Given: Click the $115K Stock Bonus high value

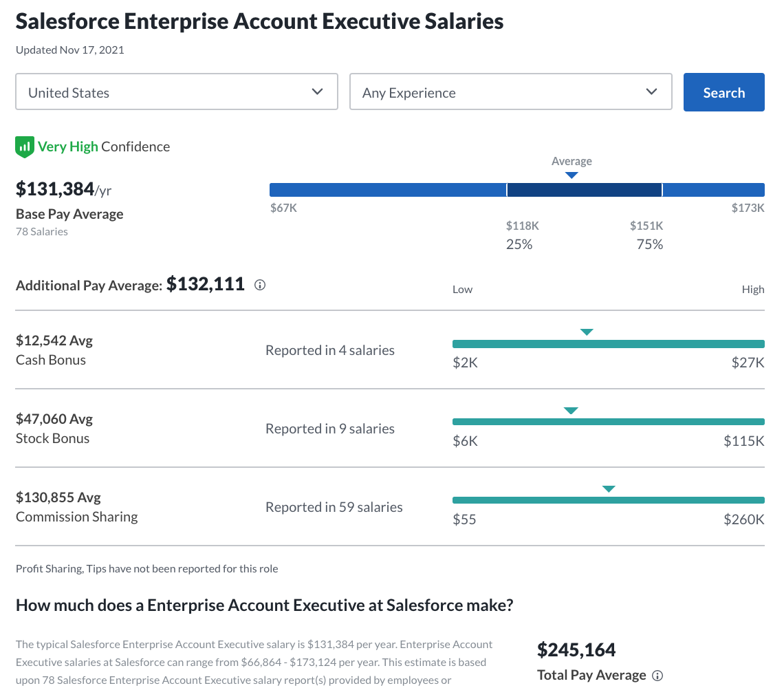Looking at the screenshot, I should tap(744, 441).
